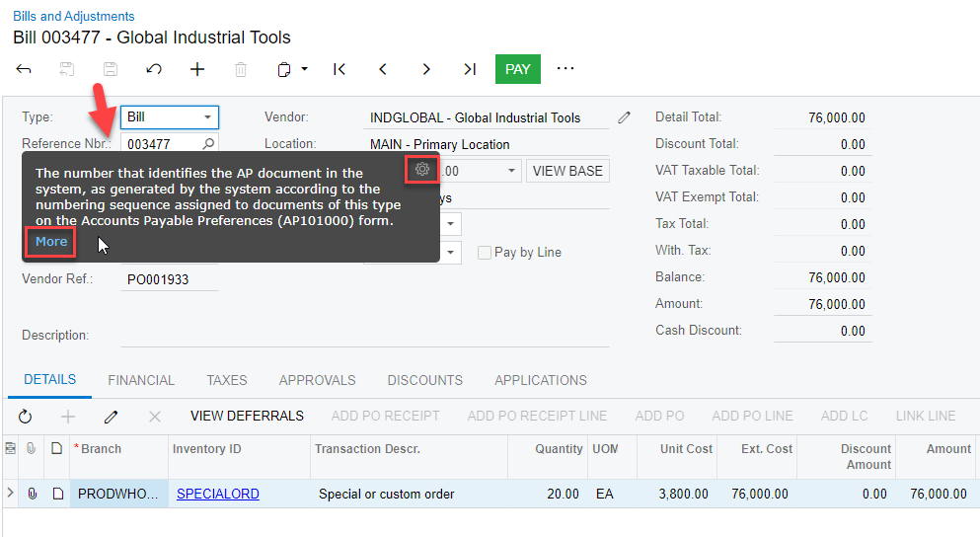Click the 'Special or custom order' cell
The width and height of the screenshot is (980, 537).
point(409,494)
